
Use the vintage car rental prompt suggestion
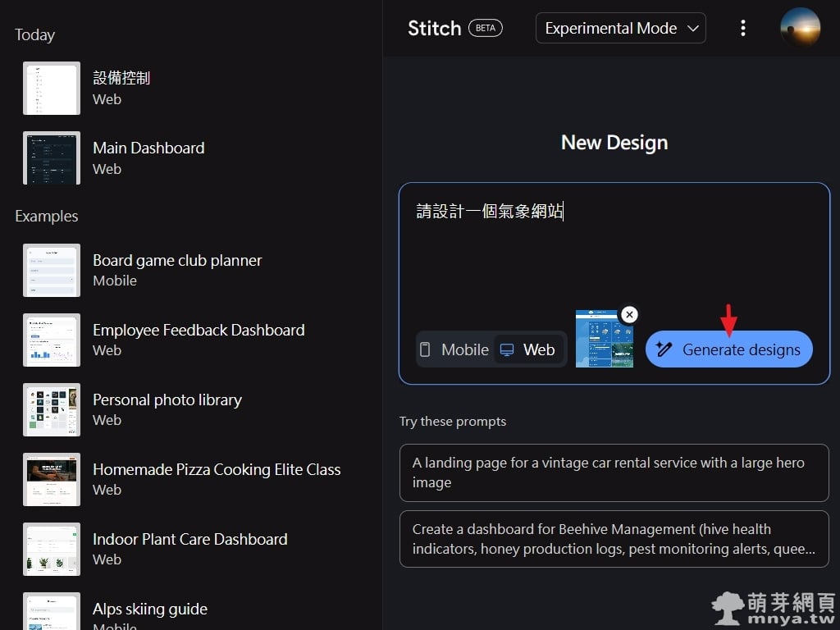coord(614,472)
